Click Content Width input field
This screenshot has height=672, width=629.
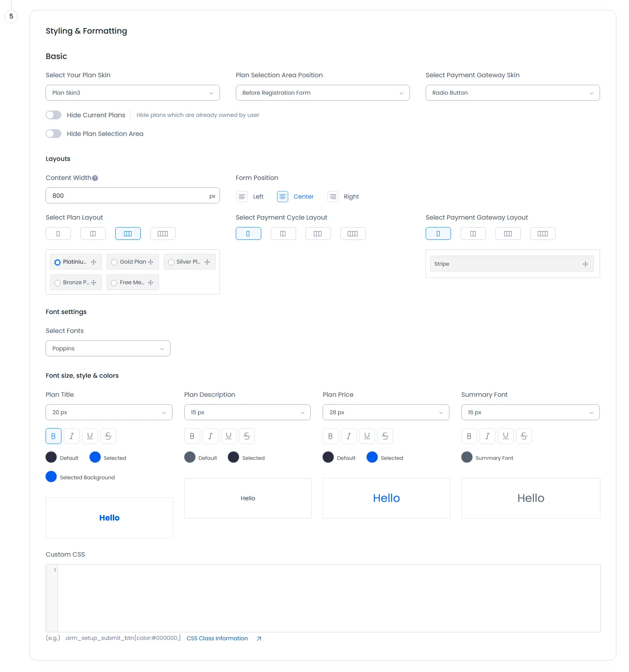(x=133, y=195)
